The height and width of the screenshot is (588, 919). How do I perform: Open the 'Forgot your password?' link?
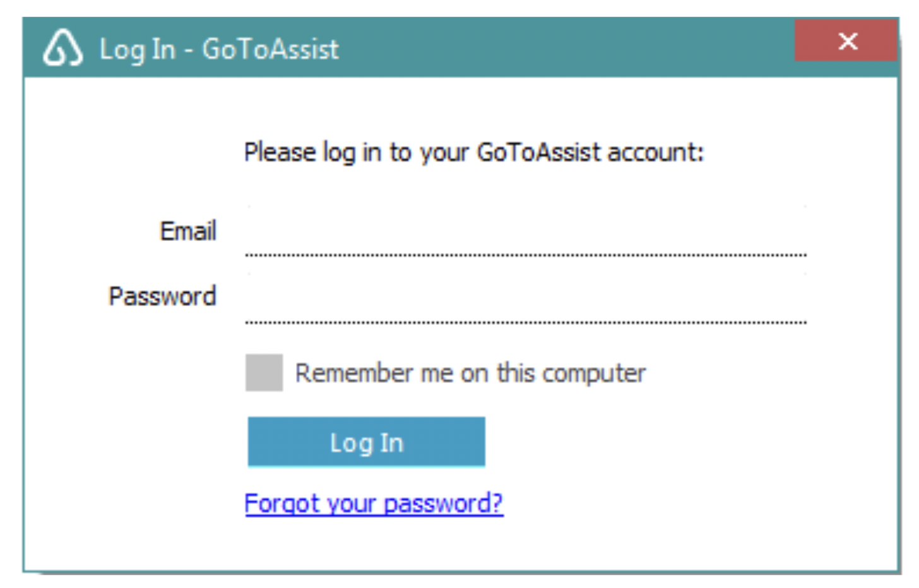click(374, 503)
